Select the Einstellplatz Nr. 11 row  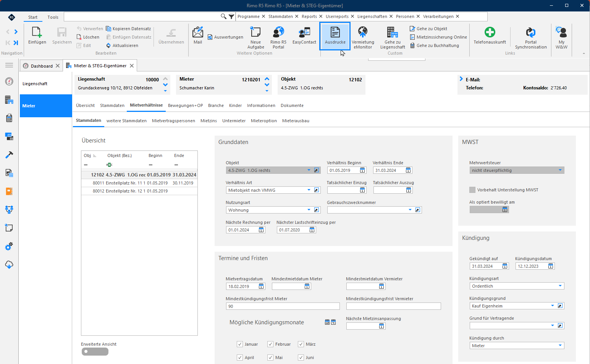139,183
